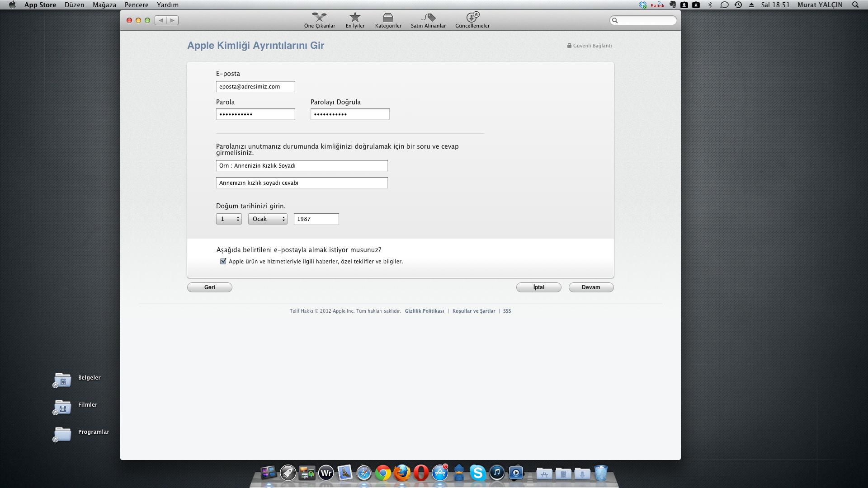Open the Öne Çıkanlar section
The height and width of the screenshot is (488, 868).
click(x=319, y=20)
